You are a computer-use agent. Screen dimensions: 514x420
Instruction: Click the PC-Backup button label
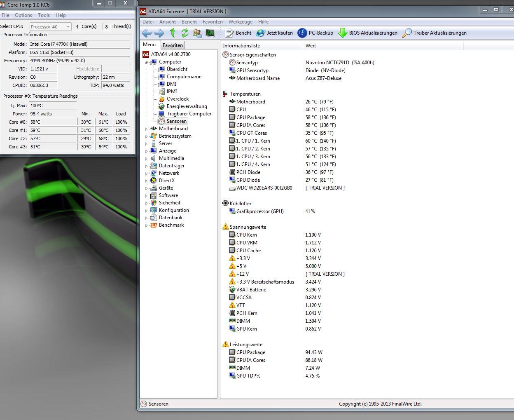click(321, 33)
